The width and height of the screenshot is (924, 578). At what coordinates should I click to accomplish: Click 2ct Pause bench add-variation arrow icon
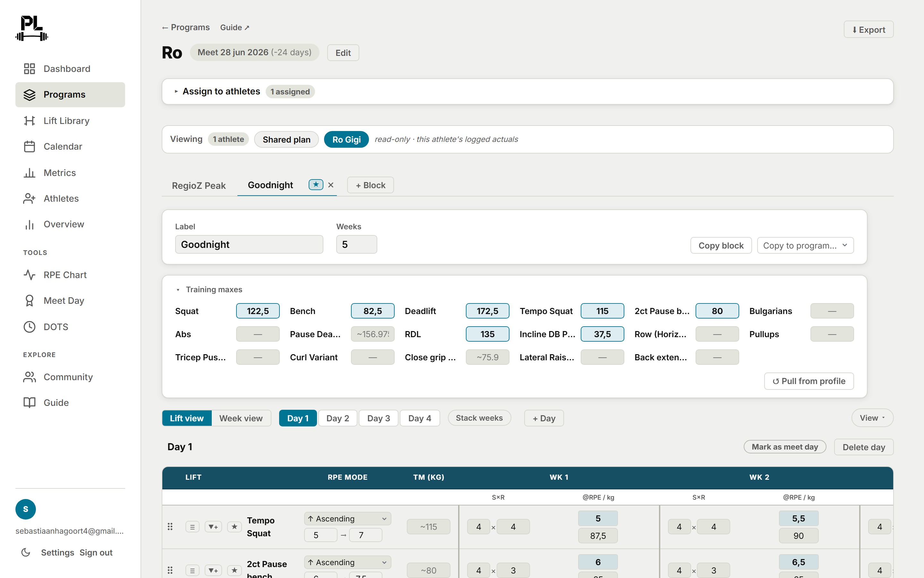click(213, 570)
